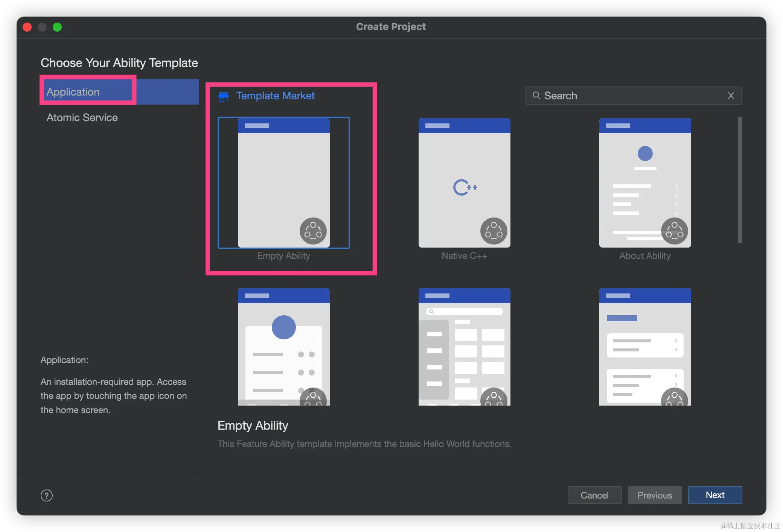Screen dimensions: 783x532
Task: Click the C++ logo in Native C++ template
Action: coord(465,187)
